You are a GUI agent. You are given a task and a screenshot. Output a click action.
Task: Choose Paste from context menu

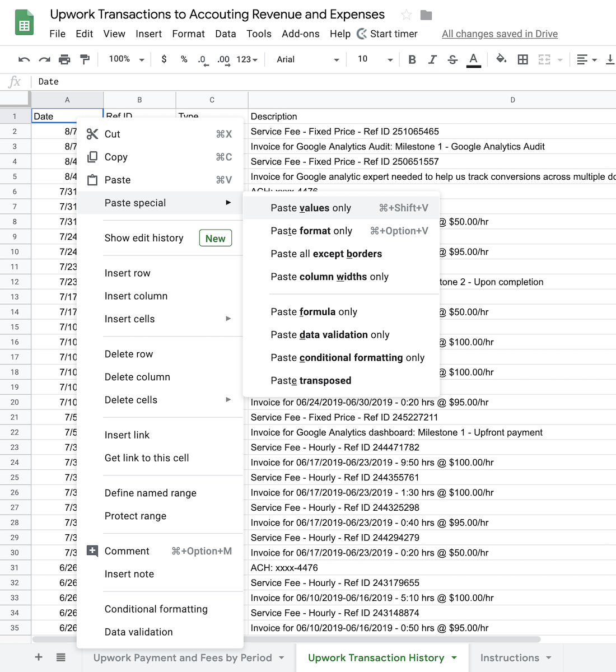pyautogui.click(x=160, y=180)
